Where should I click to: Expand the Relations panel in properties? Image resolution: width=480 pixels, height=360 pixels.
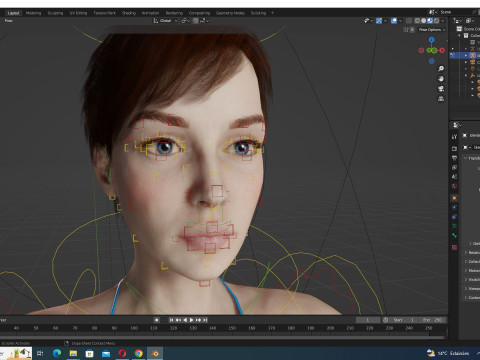[466, 253]
